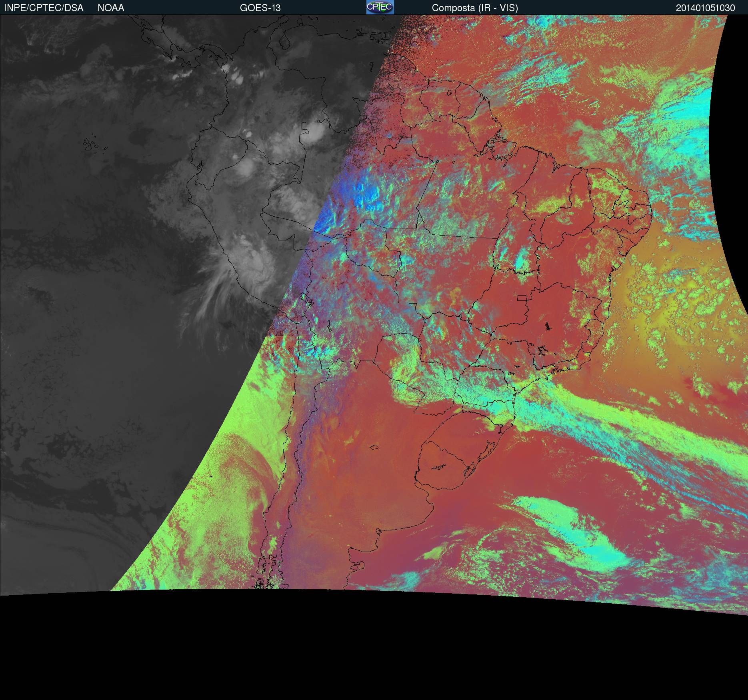The width and height of the screenshot is (748, 700).
Task: Click the Composta (IR - VIS) title
Action: (475, 8)
